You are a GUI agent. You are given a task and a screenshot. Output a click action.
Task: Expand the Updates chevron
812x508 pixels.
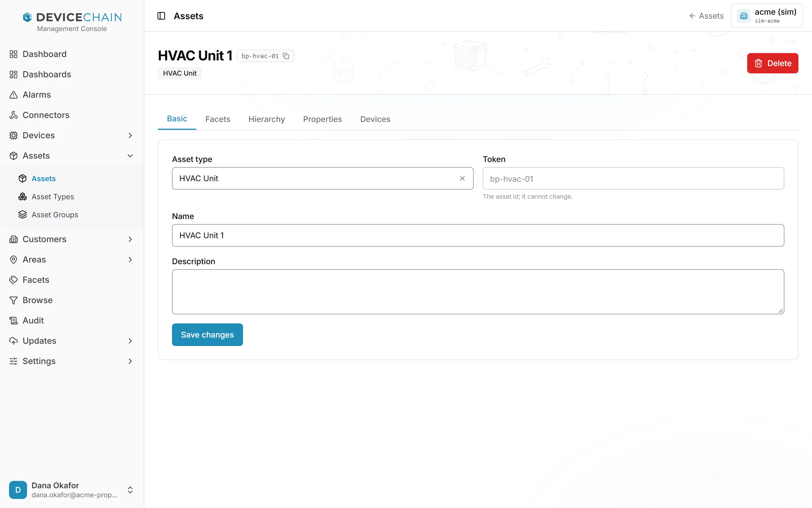coord(130,341)
